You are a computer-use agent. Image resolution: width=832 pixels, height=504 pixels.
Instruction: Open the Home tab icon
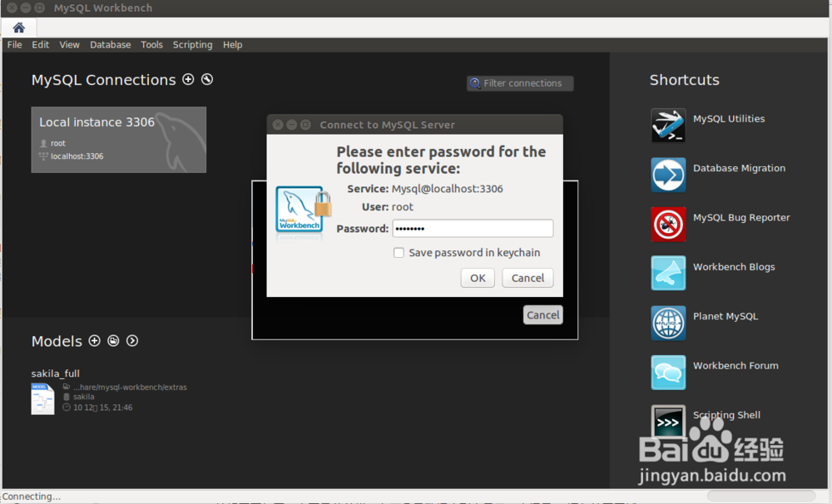(19, 27)
